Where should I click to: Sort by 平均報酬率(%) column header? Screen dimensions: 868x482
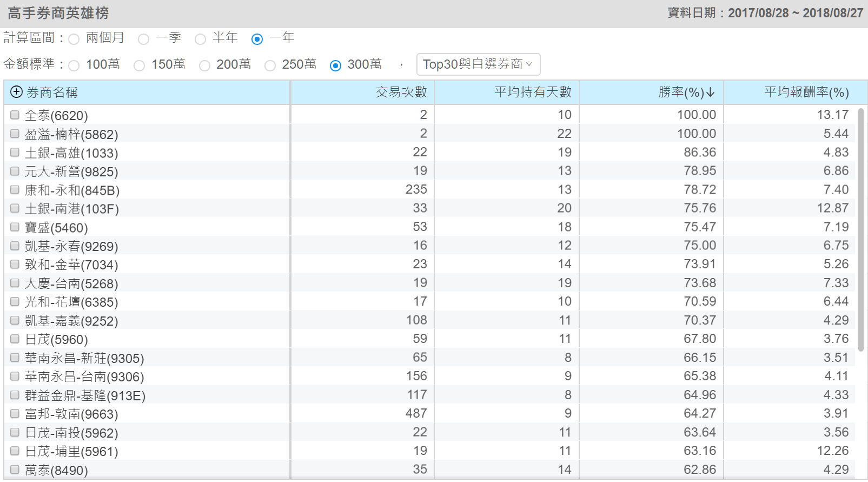point(806,93)
